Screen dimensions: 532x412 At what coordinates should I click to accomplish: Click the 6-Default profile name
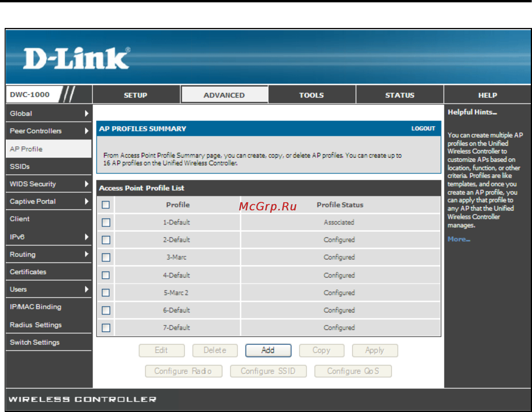tap(176, 310)
